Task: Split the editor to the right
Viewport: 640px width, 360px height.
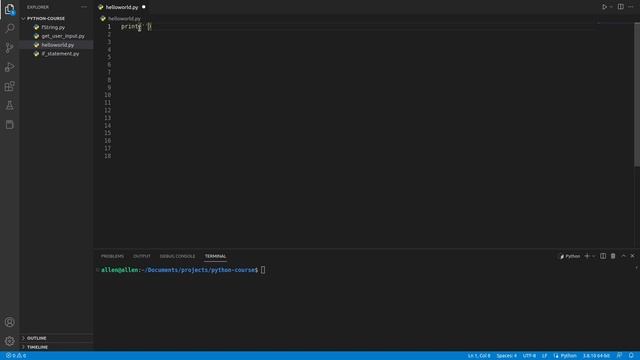Action: coord(620,7)
